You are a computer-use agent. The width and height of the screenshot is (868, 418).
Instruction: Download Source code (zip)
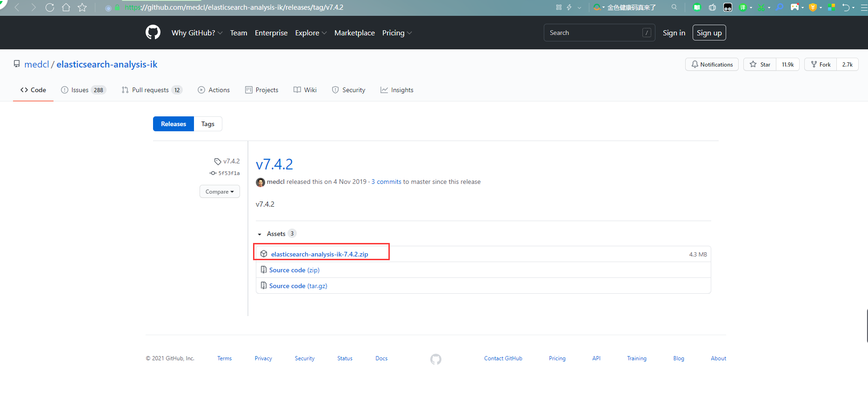(x=294, y=270)
